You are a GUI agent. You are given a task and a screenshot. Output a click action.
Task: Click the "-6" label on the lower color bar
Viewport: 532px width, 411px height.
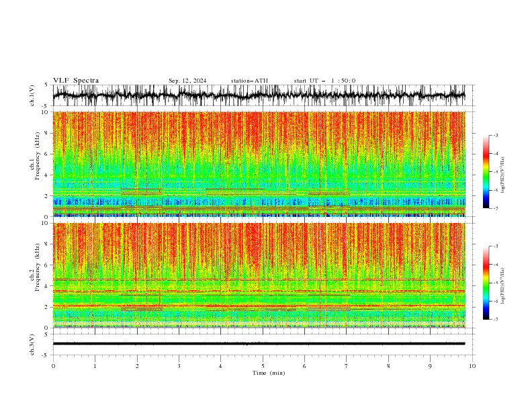[496, 301]
